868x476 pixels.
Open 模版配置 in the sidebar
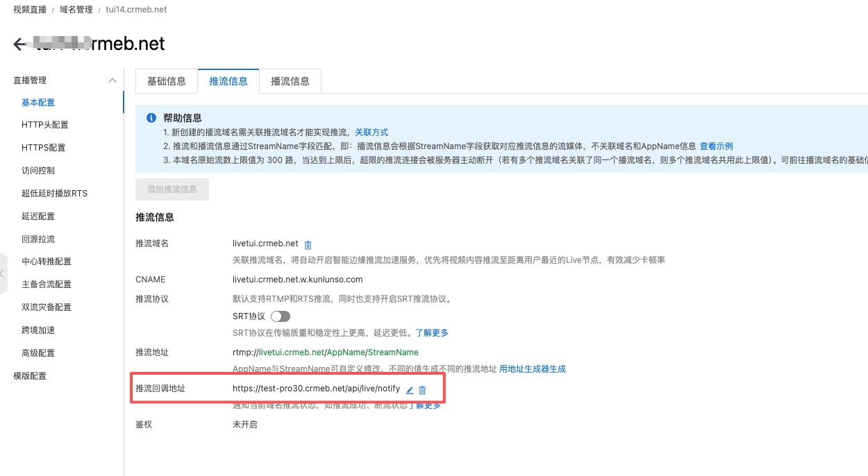pyautogui.click(x=30, y=376)
